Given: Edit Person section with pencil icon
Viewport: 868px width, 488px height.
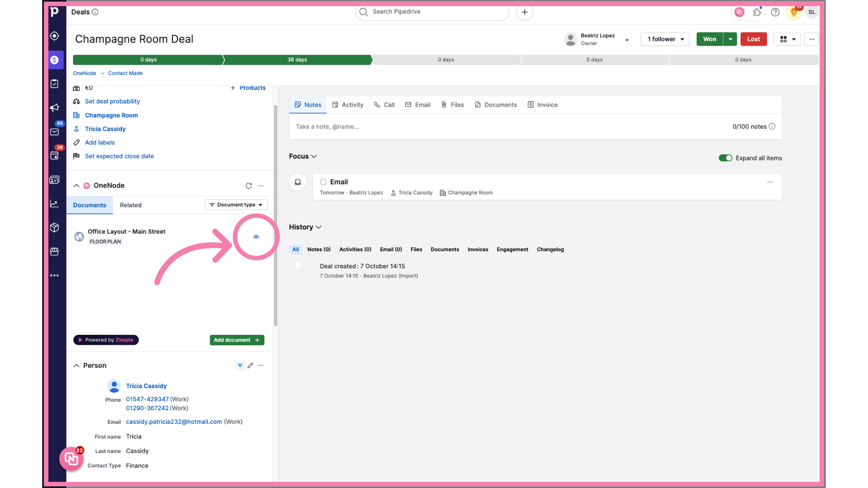Looking at the screenshot, I should [x=250, y=366].
